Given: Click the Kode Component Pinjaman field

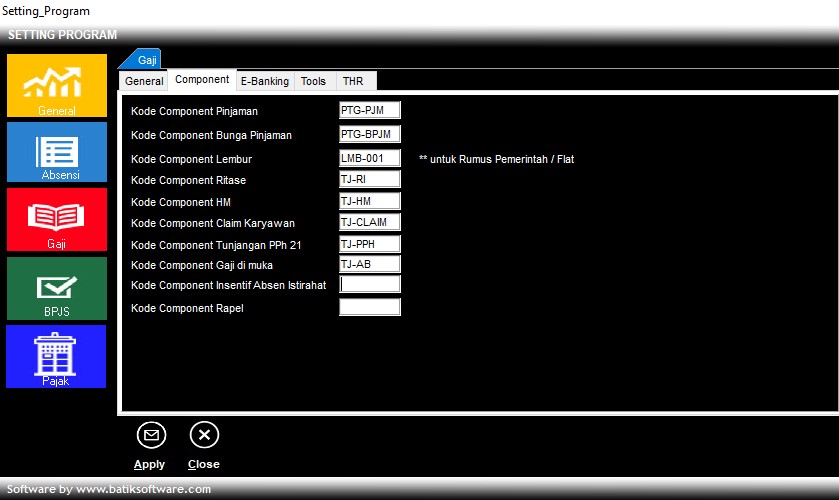Looking at the screenshot, I should [x=369, y=110].
